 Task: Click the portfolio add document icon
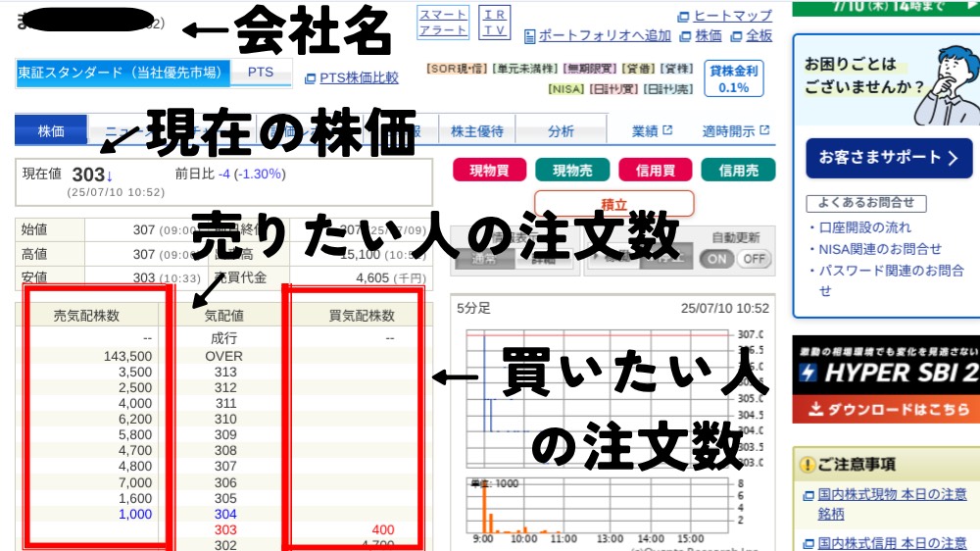(529, 37)
